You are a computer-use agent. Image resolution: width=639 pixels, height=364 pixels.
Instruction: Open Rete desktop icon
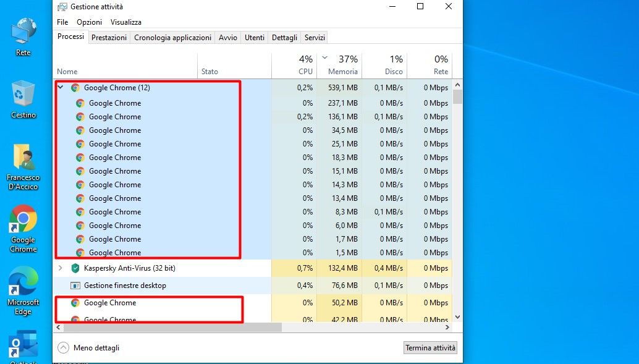point(23,36)
